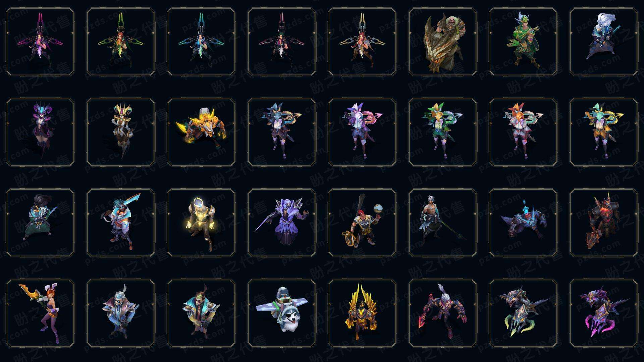Pick the magenta chroma of the blade-winged woman
The image size is (644, 362).
(x=40, y=42)
